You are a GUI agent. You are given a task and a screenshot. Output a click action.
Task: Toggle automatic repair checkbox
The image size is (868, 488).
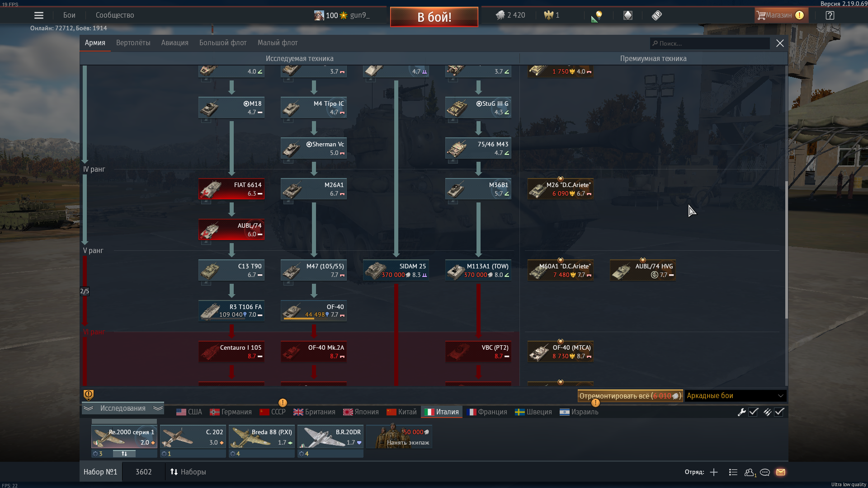coord(753,412)
